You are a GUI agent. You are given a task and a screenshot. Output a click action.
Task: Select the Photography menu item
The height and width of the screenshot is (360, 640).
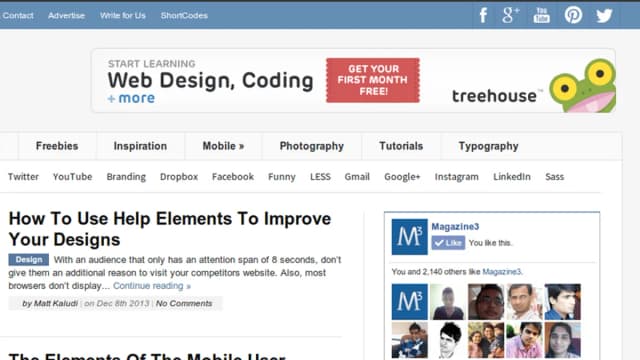pos(311,146)
